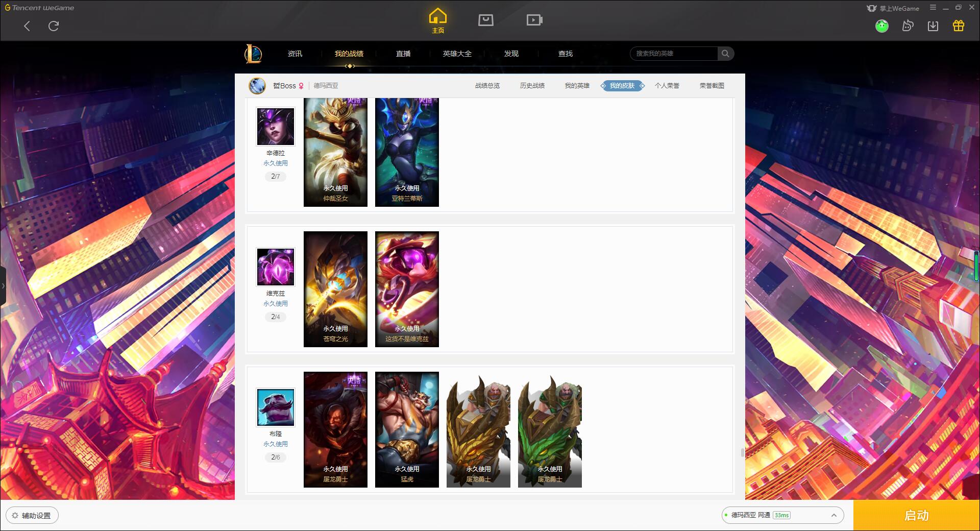Click the 搜索我的英雄 search field
This screenshot has width=980, height=531.
point(674,54)
